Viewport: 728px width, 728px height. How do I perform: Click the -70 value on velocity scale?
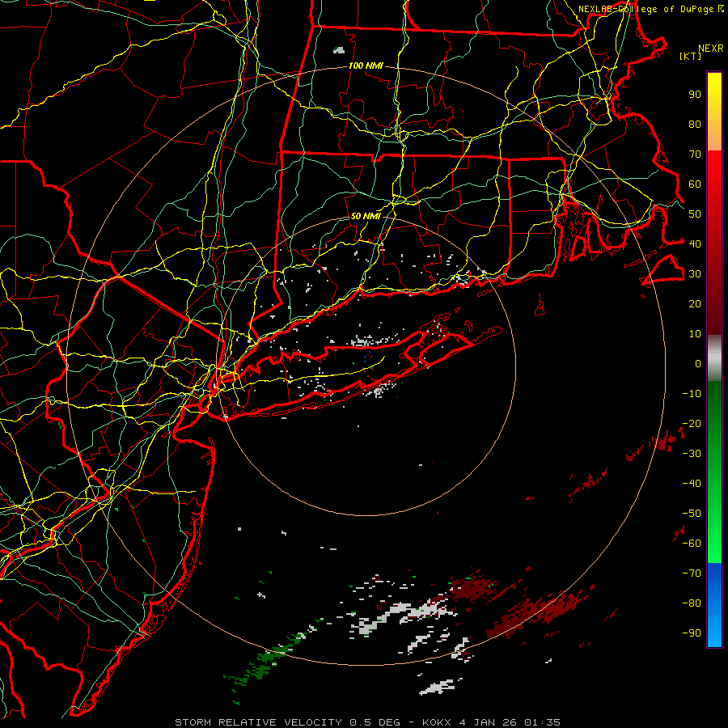click(x=692, y=574)
